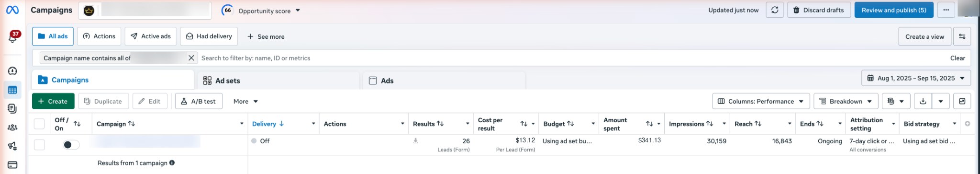Open the ad account selector
Viewport: 980px width, 174px height.
[145, 10]
